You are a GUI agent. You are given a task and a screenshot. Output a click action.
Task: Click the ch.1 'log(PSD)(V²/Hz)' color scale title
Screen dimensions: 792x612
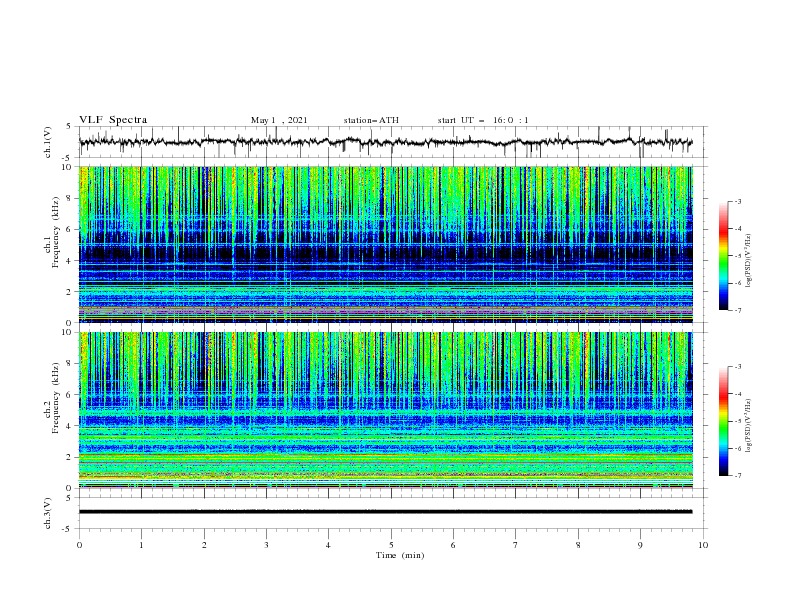(749, 260)
